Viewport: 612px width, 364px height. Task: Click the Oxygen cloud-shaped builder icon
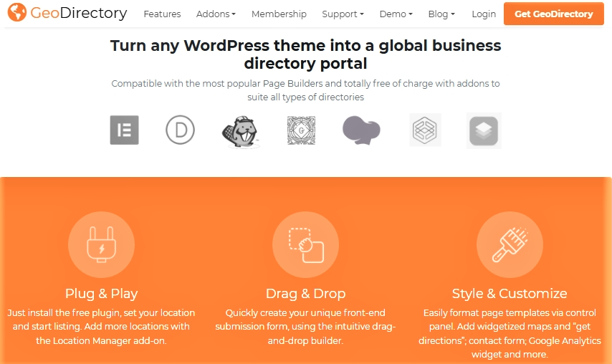(x=361, y=130)
